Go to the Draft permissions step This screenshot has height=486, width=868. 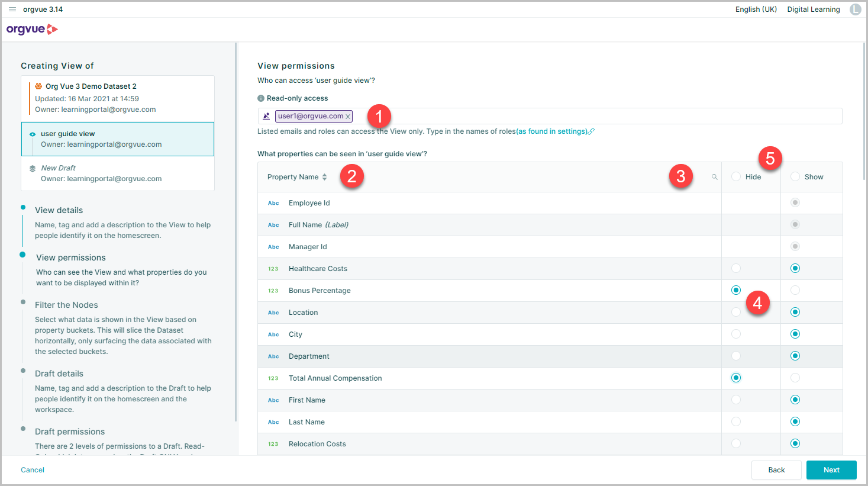(70, 432)
